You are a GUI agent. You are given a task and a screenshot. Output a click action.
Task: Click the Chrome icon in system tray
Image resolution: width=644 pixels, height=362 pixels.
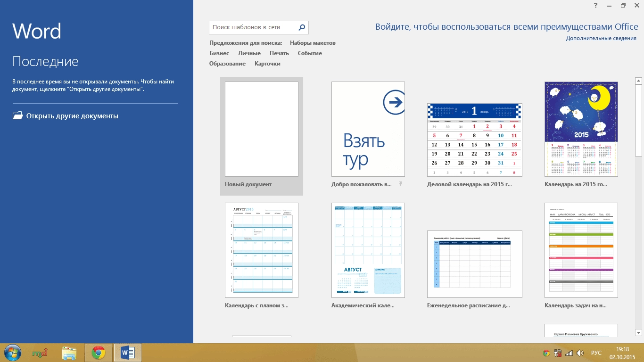pyautogui.click(x=546, y=353)
